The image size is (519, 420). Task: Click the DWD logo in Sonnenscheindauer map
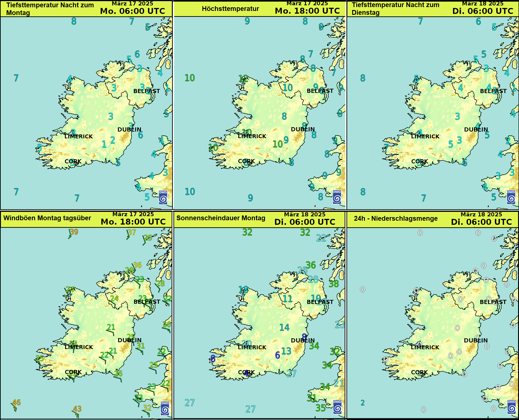coord(337,407)
